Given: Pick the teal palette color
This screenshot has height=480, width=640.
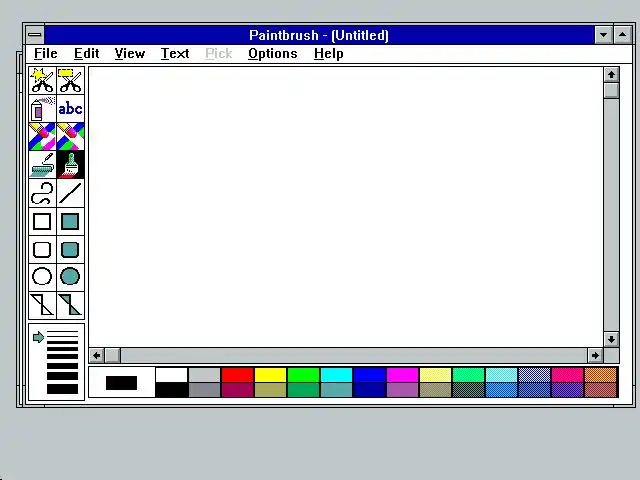Looking at the screenshot, I should [336, 390].
